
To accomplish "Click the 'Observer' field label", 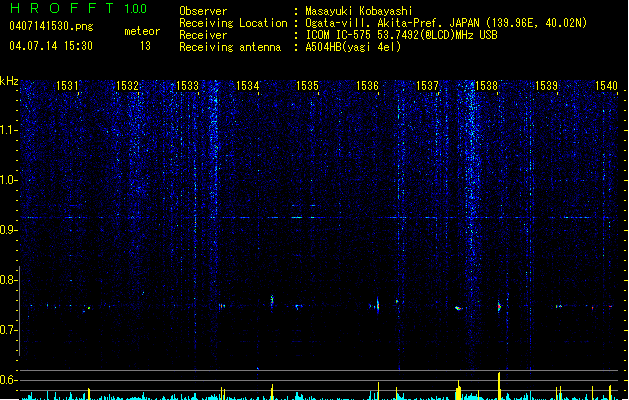I will pos(203,11).
